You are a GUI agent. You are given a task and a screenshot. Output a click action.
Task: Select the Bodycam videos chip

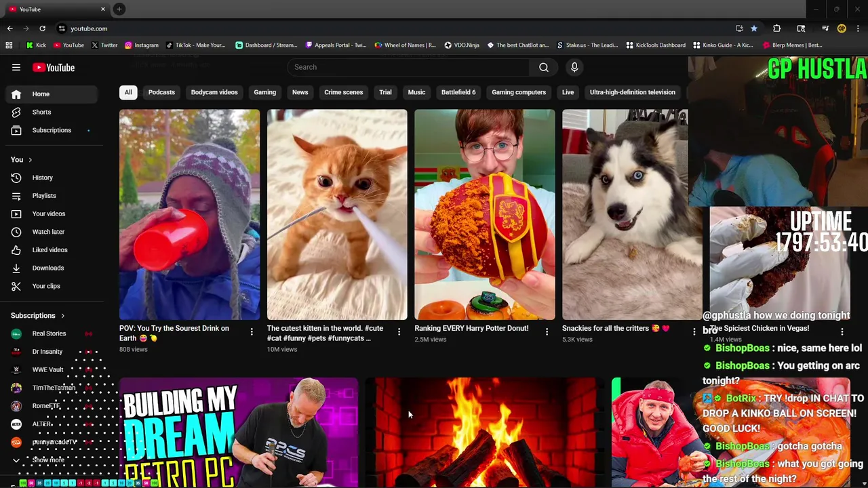pos(214,92)
